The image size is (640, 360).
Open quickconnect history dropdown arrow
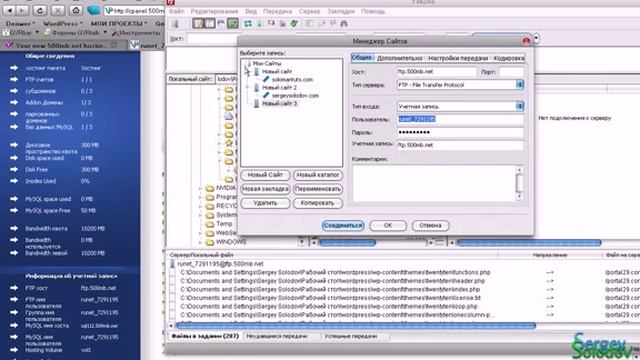(536, 39)
